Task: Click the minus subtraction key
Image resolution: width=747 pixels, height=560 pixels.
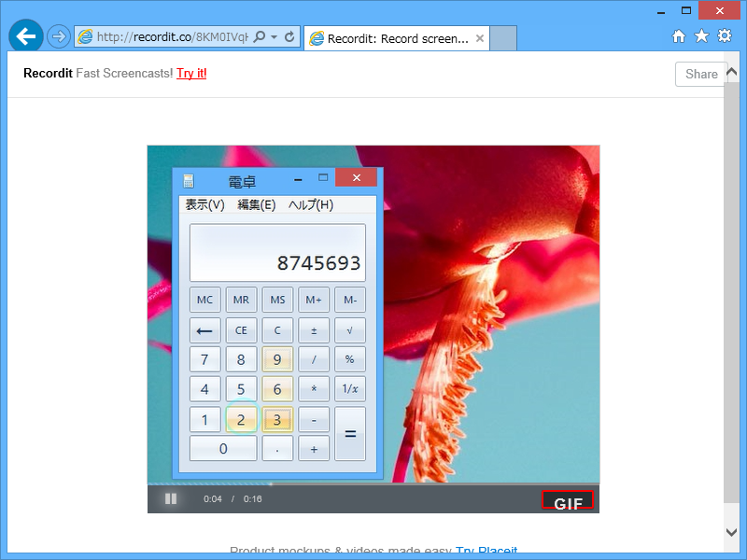Action: click(314, 419)
